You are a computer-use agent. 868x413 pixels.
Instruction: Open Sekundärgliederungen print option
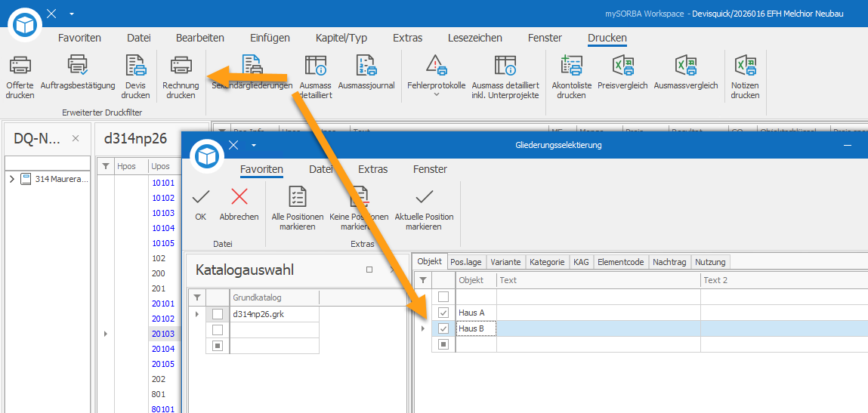click(252, 72)
